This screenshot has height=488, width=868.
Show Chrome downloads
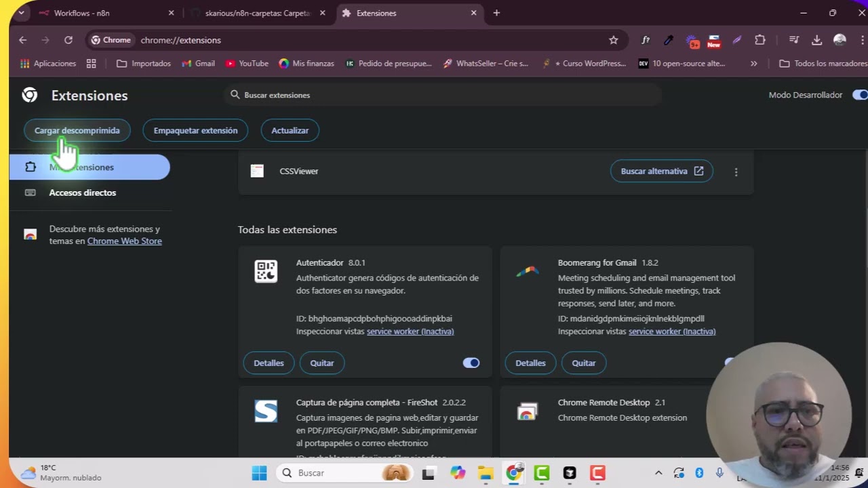[x=817, y=40]
